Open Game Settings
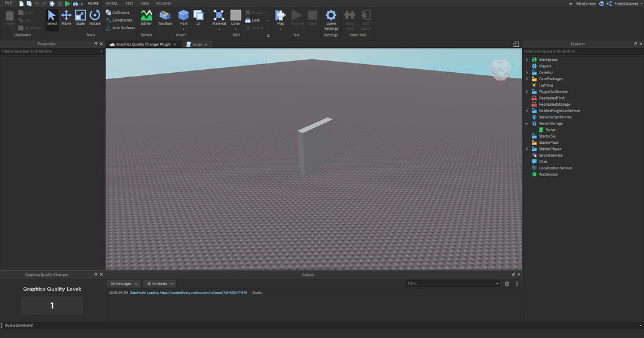The width and height of the screenshot is (644, 338). pos(331,20)
